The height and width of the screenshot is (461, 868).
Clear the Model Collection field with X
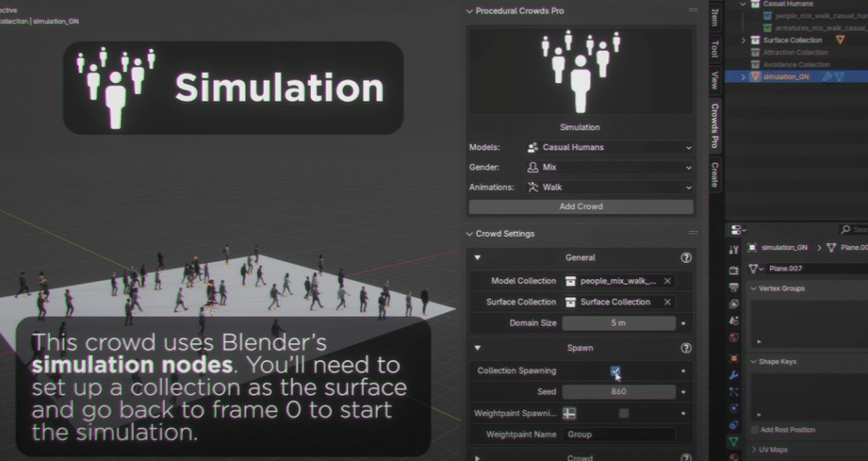click(x=667, y=280)
